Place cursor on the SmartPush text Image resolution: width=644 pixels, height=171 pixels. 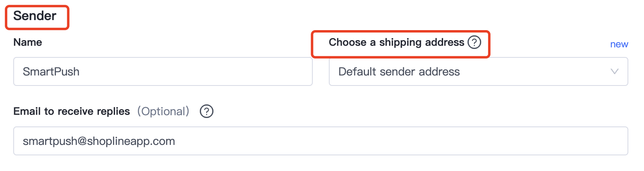(51, 71)
